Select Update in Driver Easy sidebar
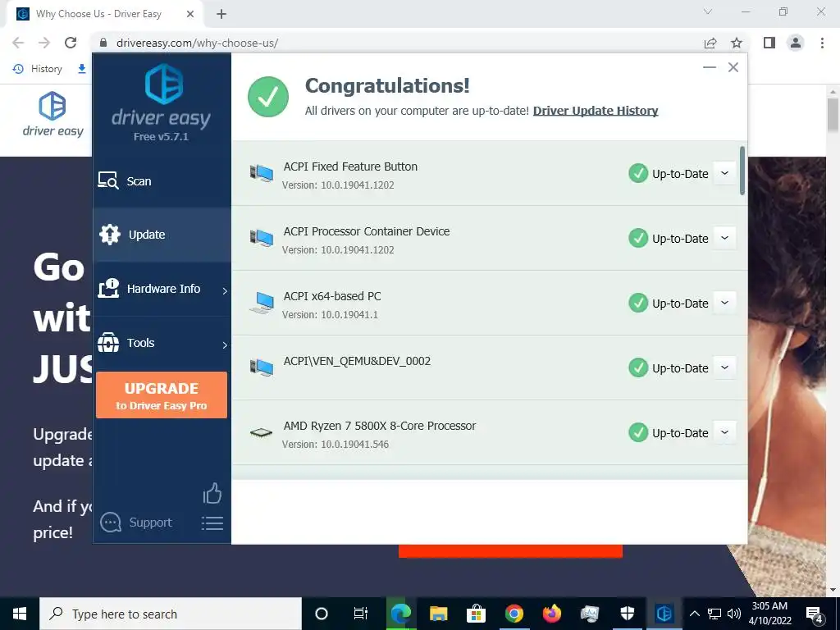This screenshot has height=630, width=840. (x=162, y=235)
